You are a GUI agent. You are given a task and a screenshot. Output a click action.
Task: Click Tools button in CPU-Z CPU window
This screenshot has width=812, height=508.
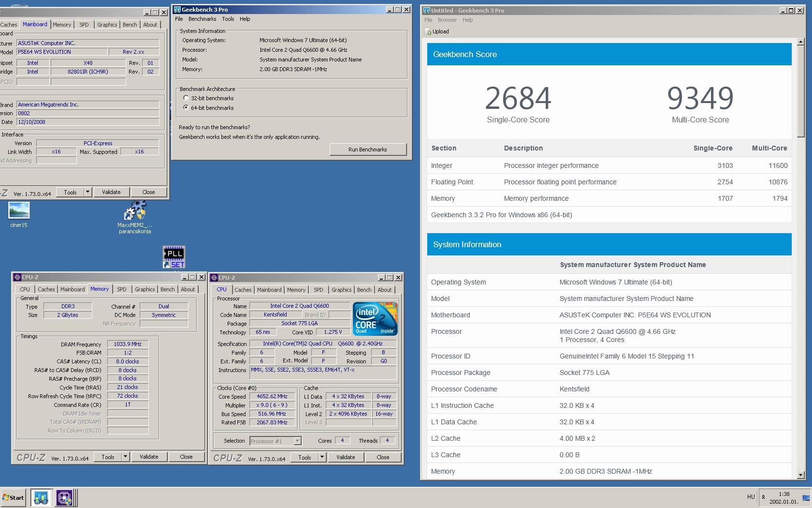click(x=304, y=457)
